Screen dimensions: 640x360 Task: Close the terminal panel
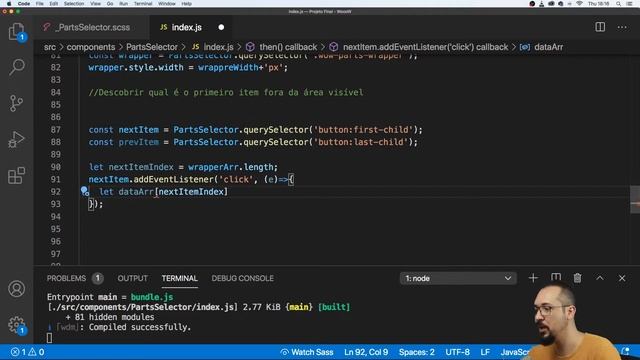(x=622, y=278)
